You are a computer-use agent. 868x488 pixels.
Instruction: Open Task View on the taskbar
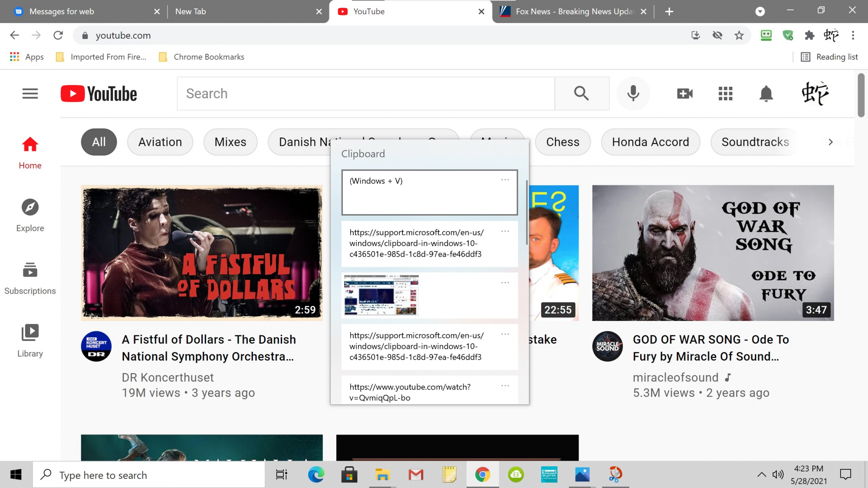[x=282, y=475]
